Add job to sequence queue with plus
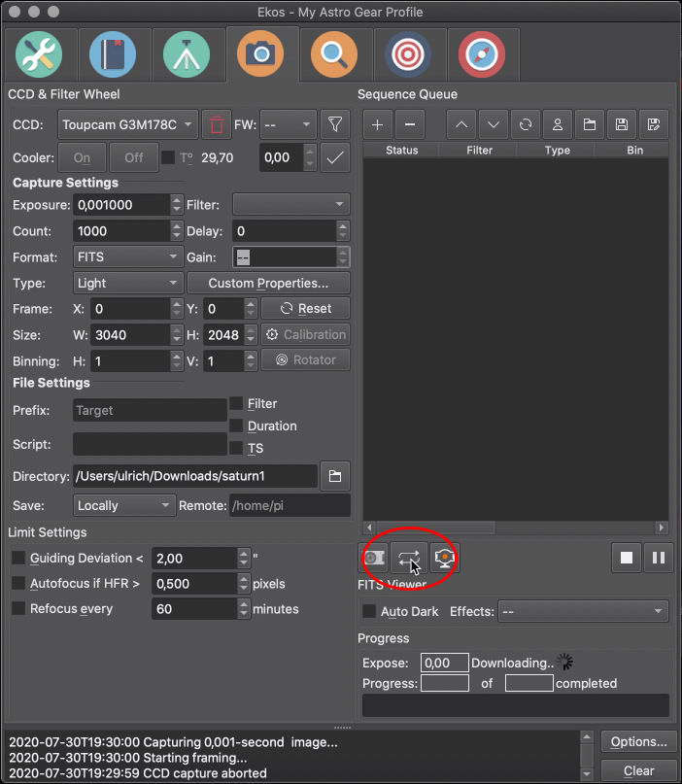682x784 pixels. [378, 124]
